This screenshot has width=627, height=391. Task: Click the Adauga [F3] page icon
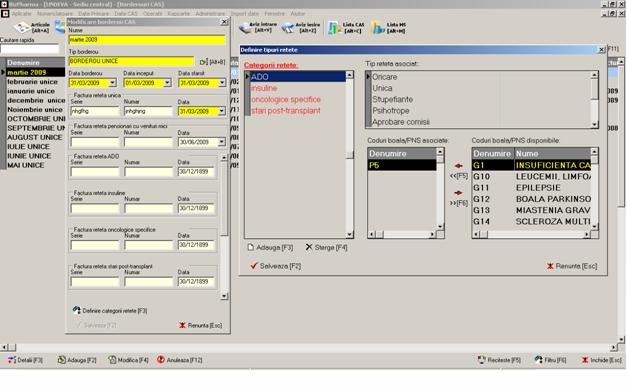[250, 247]
